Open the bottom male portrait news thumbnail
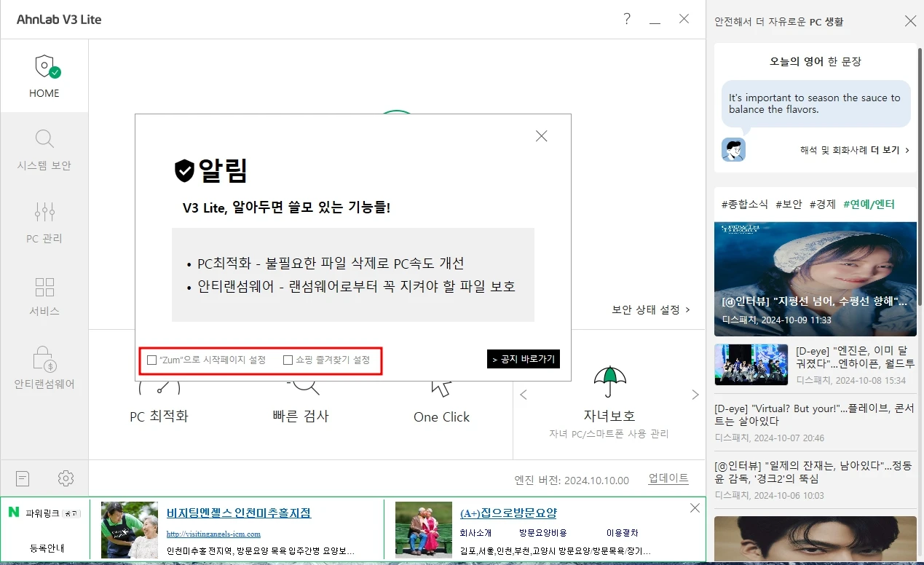Viewport: 924px width, 565px height. (816, 540)
